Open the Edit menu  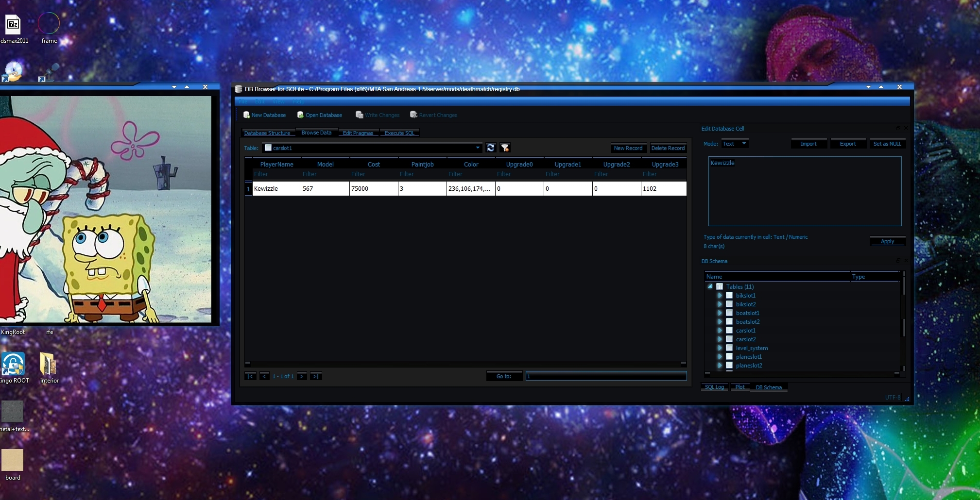(260, 101)
